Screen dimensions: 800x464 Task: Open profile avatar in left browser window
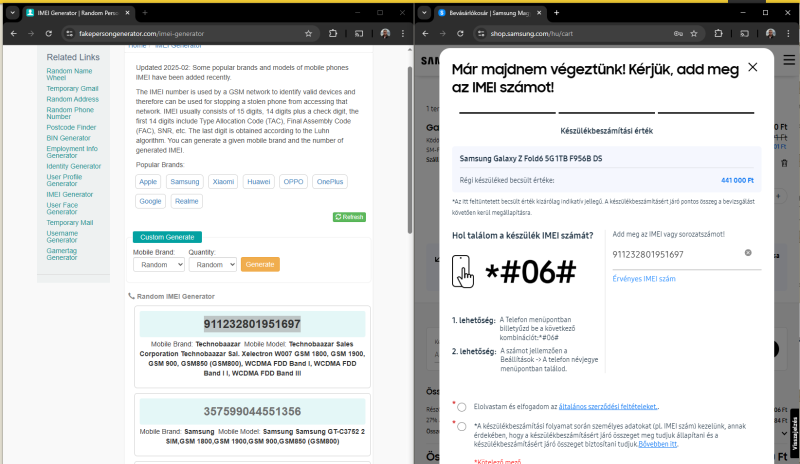click(385, 34)
